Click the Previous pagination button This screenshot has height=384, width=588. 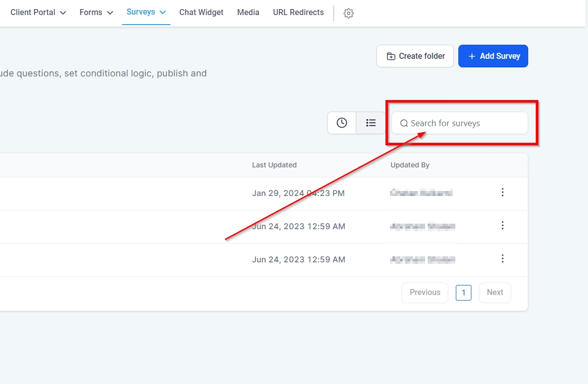point(425,293)
